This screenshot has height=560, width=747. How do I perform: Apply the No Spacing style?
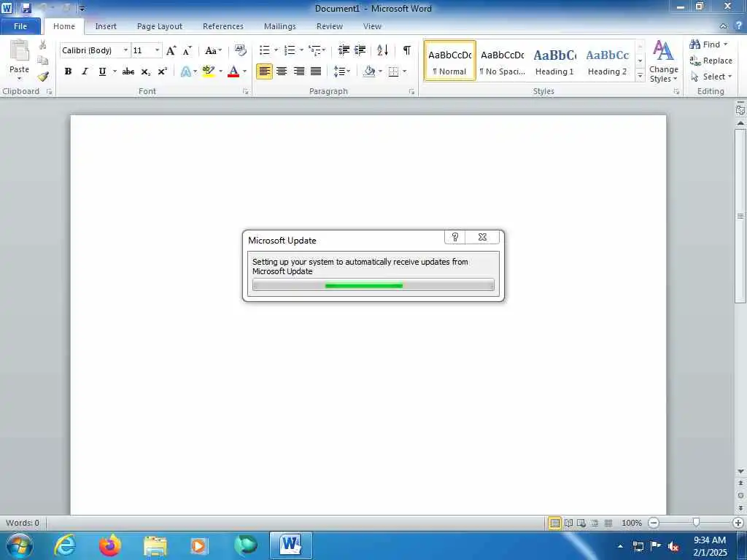tap(502, 61)
